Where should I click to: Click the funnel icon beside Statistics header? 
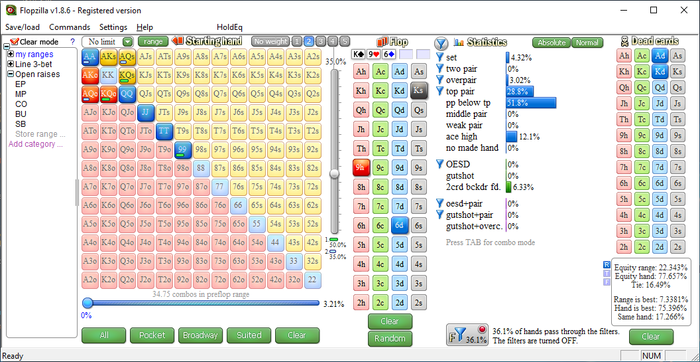(441, 43)
